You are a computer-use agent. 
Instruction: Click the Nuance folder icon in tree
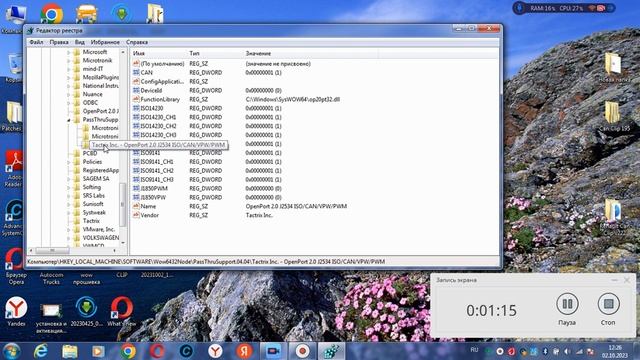pyautogui.click(x=76, y=94)
